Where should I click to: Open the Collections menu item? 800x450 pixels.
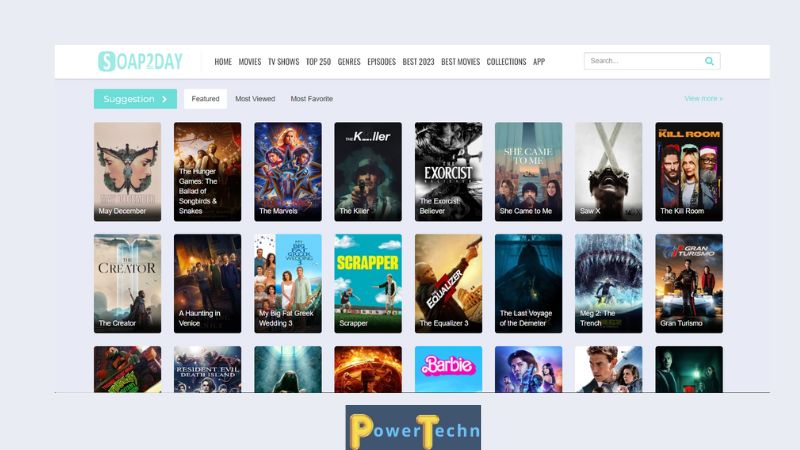[x=506, y=62]
